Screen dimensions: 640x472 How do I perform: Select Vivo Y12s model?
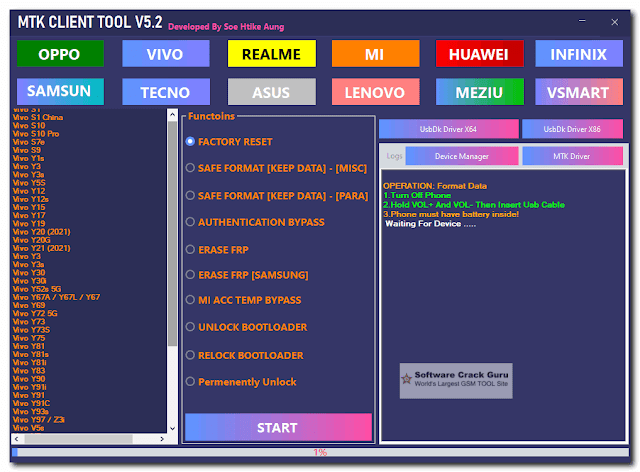(31, 199)
